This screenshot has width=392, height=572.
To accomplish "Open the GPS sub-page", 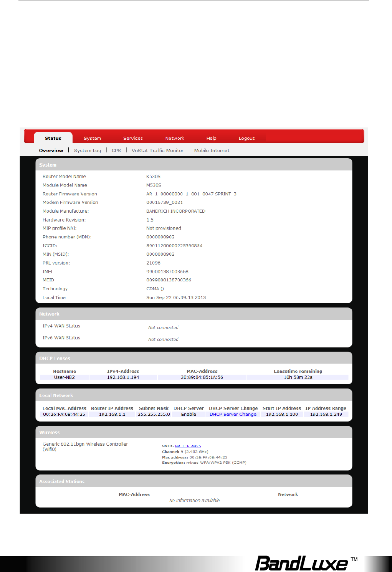I will pos(116,150).
